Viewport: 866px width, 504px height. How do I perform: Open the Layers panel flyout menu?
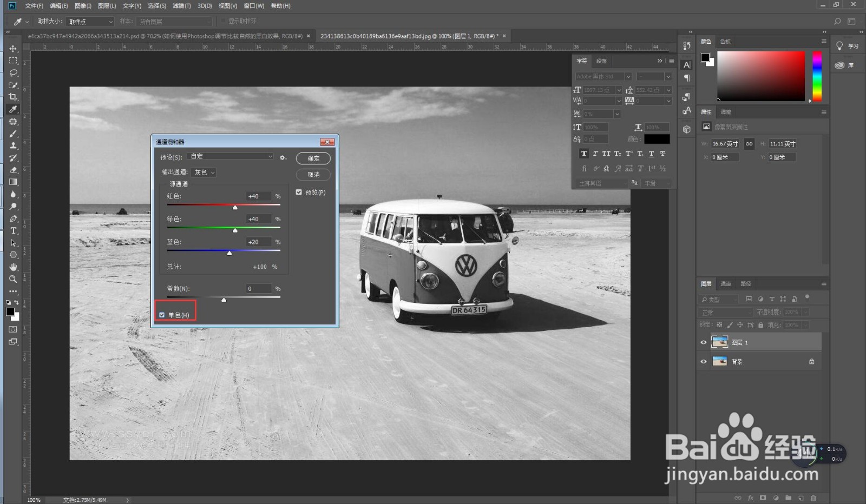click(824, 283)
